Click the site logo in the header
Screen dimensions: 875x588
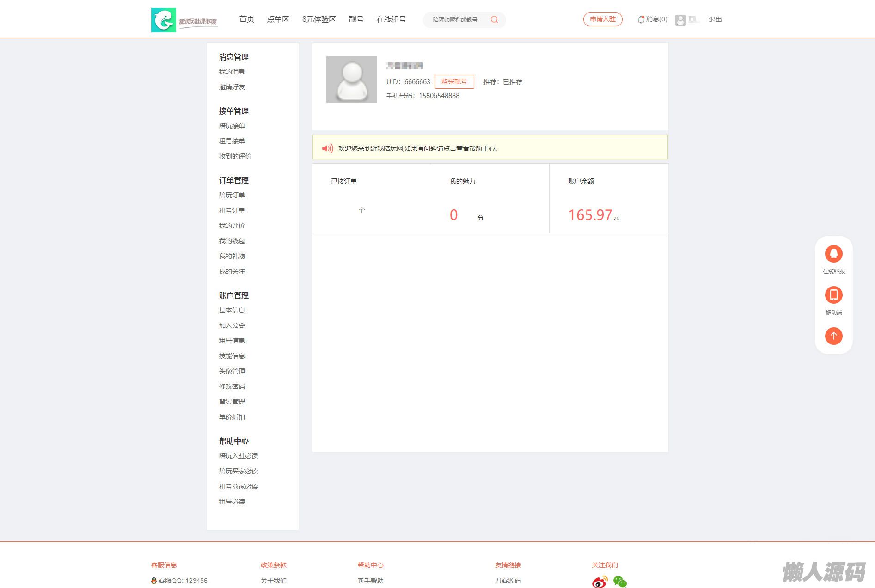pos(184,20)
